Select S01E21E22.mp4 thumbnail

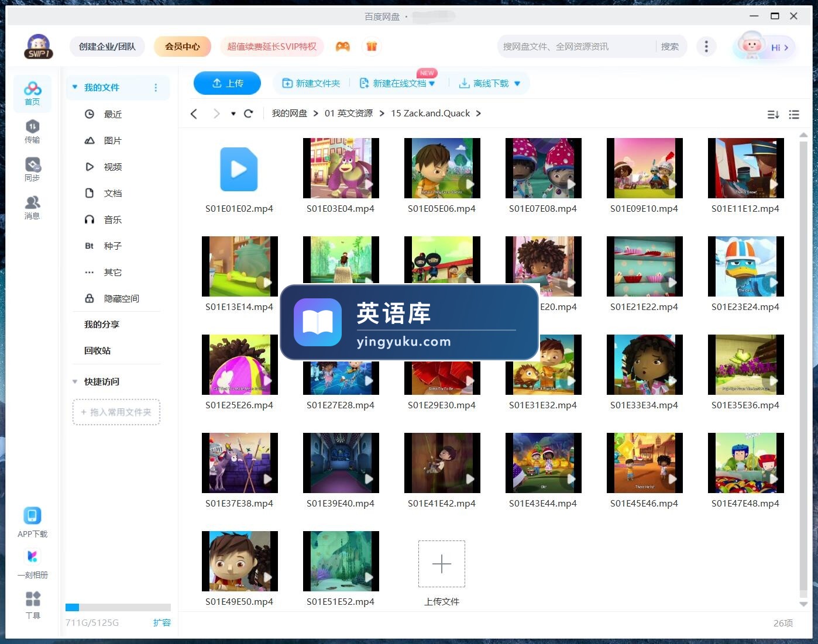pos(645,267)
